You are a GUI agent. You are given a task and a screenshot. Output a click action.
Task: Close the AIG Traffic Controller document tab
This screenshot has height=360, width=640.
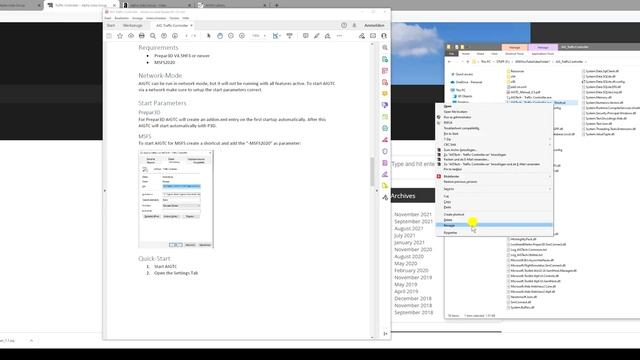[x=191, y=26]
